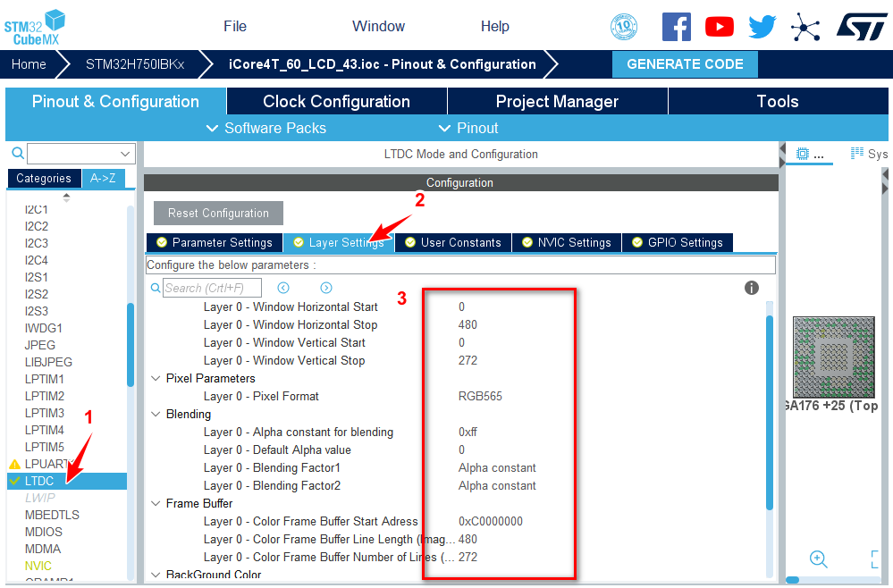Click the parameter search input field
This screenshot has height=588, width=893.
212,288
